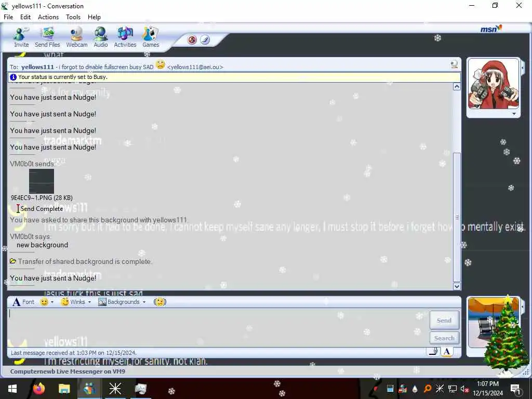The height and width of the screenshot is (399, 532).
Task: Click the Invite toolbar icon
Action: pyautogui.click(x=21, y=37)
